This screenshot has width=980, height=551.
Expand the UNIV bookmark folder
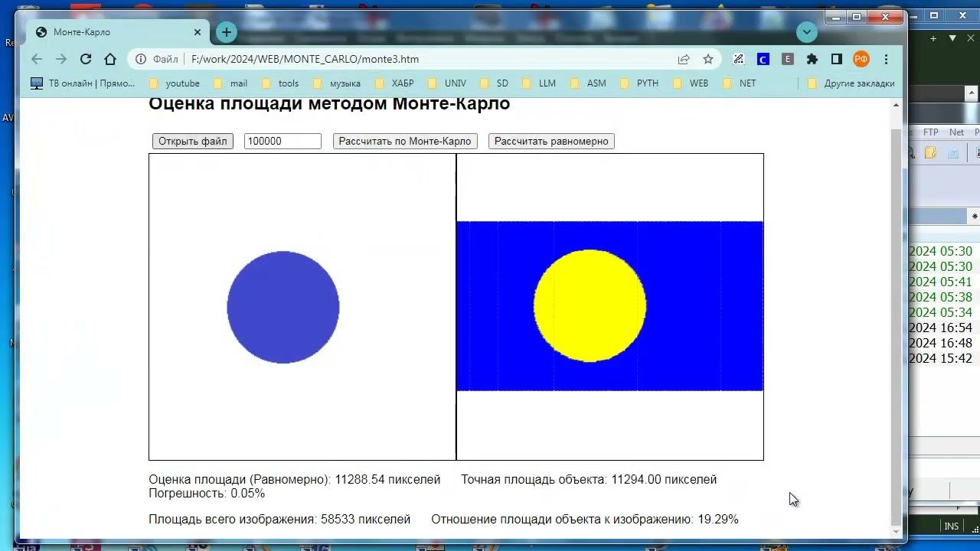(447, 83)
